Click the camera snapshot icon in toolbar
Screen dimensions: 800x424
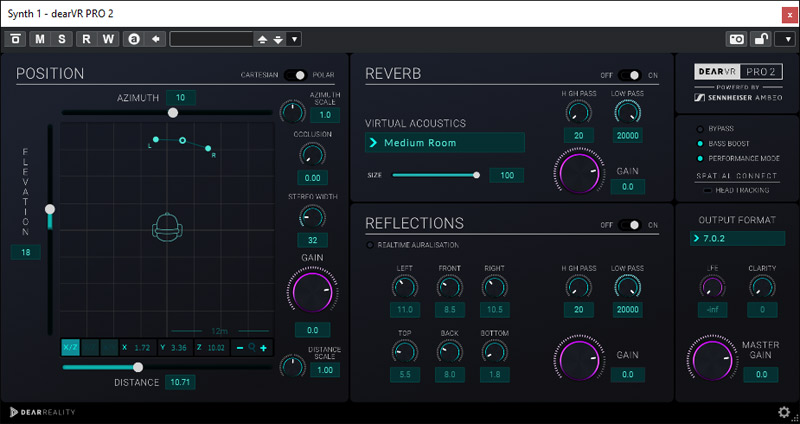[x=736, y=39]
